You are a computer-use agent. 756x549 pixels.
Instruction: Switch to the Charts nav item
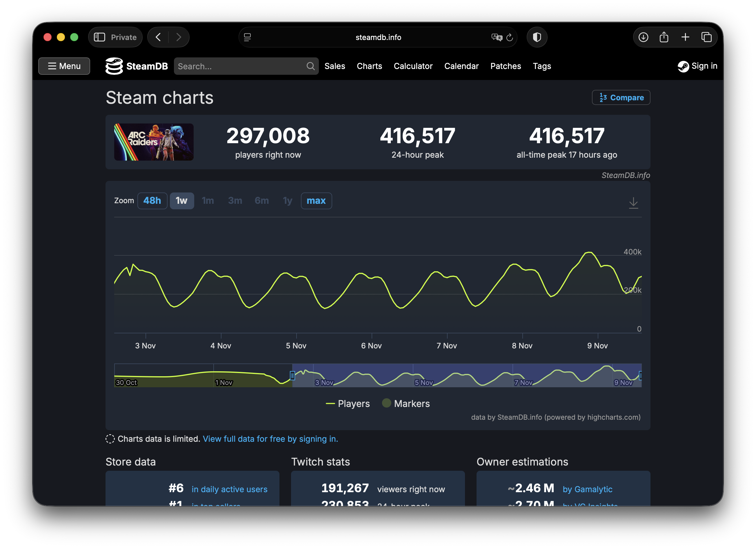369,66
